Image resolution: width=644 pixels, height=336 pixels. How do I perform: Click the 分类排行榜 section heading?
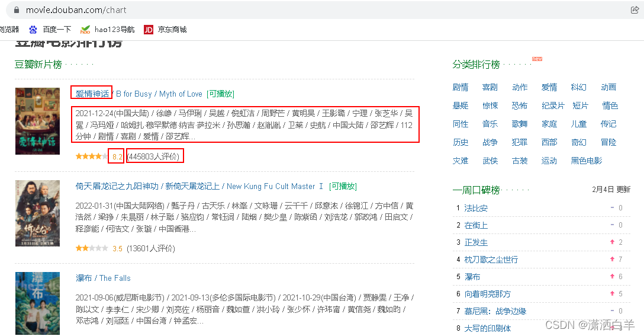click(476, 65)
